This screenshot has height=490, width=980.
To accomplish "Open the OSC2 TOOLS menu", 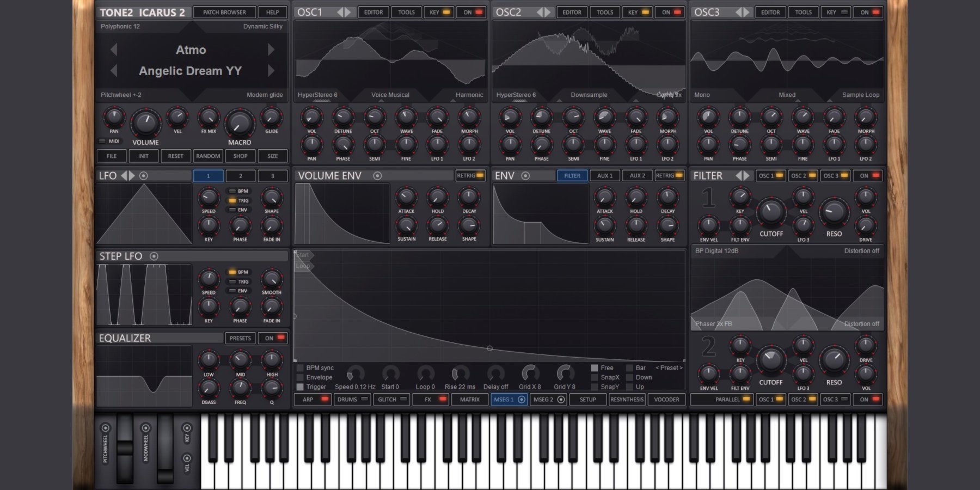I will (x=605, y=12).
